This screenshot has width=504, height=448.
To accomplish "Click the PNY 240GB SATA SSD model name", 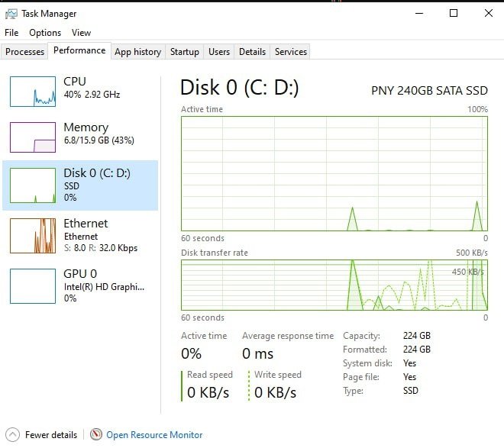I will tap(429, 91).
